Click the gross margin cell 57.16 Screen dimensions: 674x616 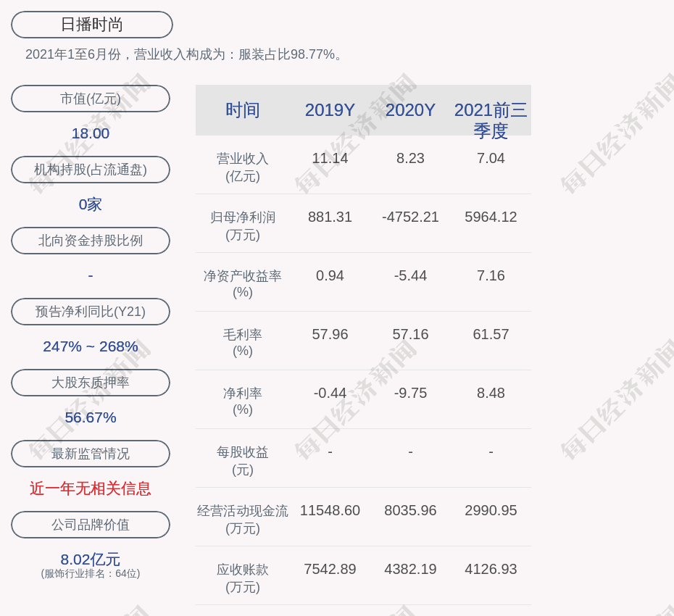[x=410, y=334]
